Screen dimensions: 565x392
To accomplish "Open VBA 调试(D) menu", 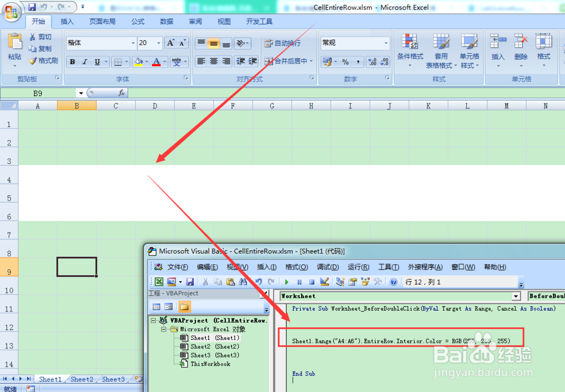I will (x=328, y=267).
